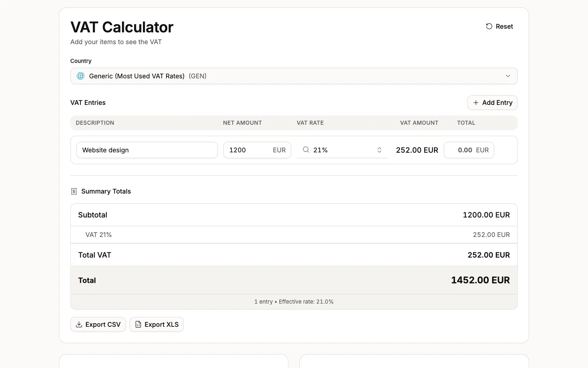Click the Subtotal label
Viewport: 588px width, 368px height.
(x=93, y=215)
